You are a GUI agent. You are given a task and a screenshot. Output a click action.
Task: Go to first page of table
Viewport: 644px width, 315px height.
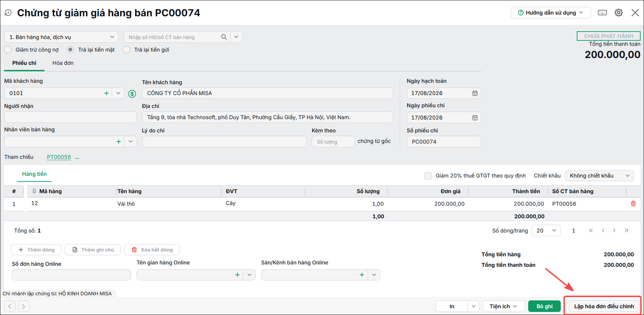click(x=591, y=230)
